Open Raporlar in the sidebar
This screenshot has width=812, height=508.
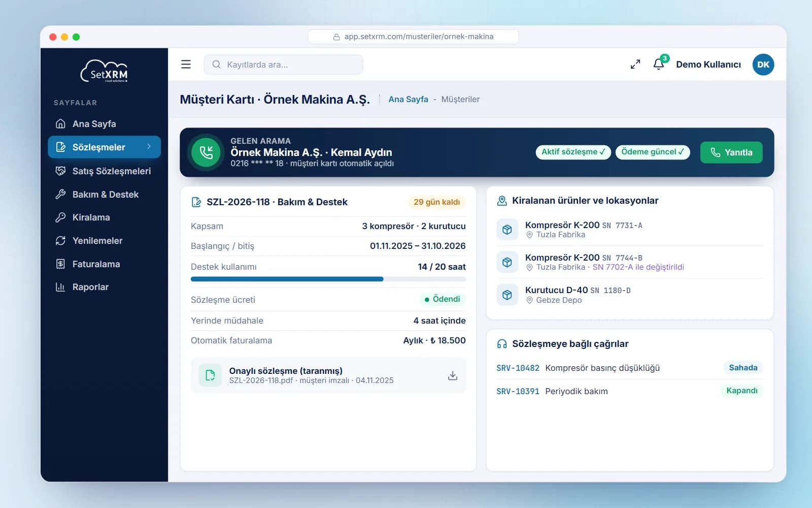[x=104, y=287]
